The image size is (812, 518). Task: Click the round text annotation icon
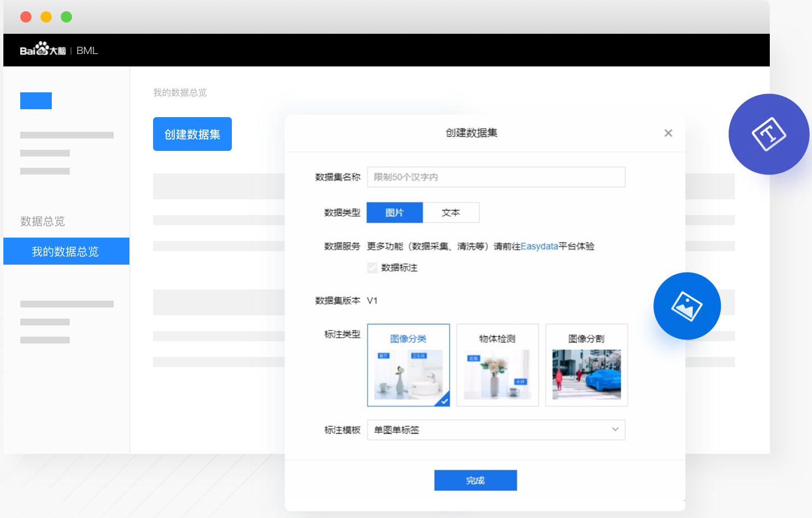pos(769,134)
